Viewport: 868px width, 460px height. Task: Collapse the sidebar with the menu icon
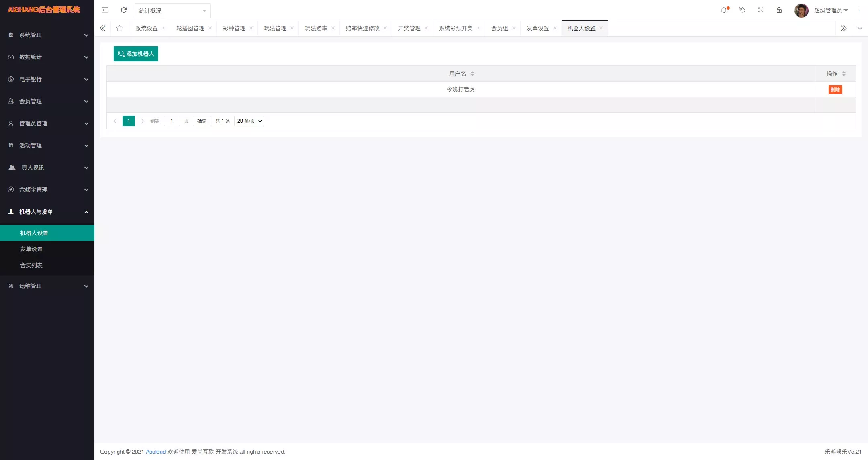[105, 10]
